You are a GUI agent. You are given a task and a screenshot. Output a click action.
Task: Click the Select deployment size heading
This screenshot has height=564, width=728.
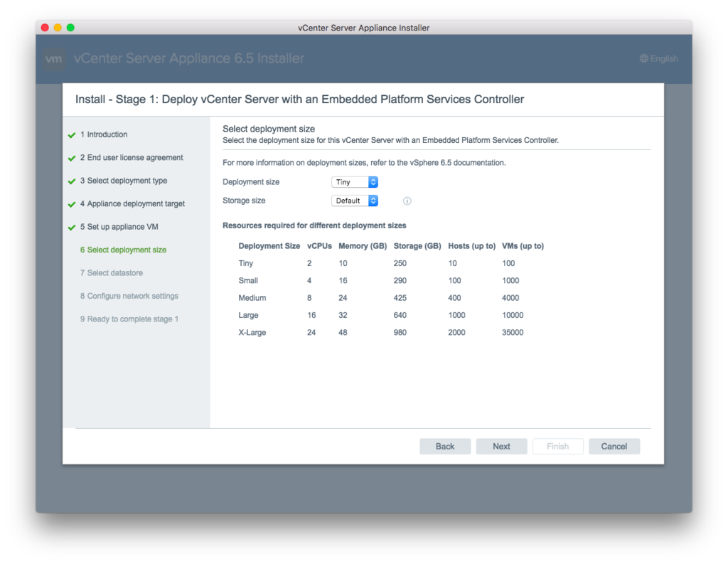(269, 129)
